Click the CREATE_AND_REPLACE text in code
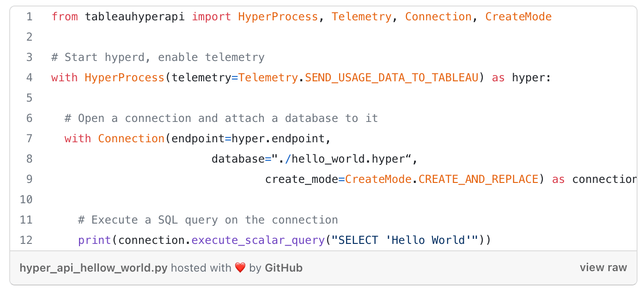The image size is (644, 291). point(478,179)
